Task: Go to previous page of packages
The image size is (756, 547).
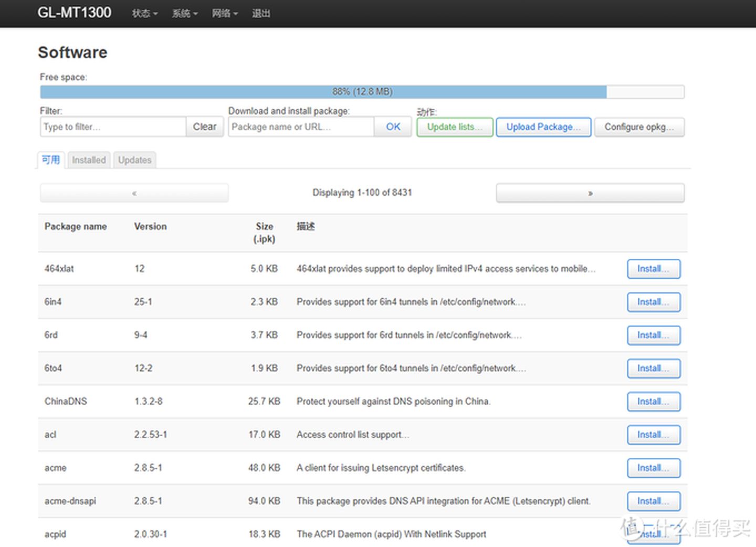Action: [x=134, y=193]
